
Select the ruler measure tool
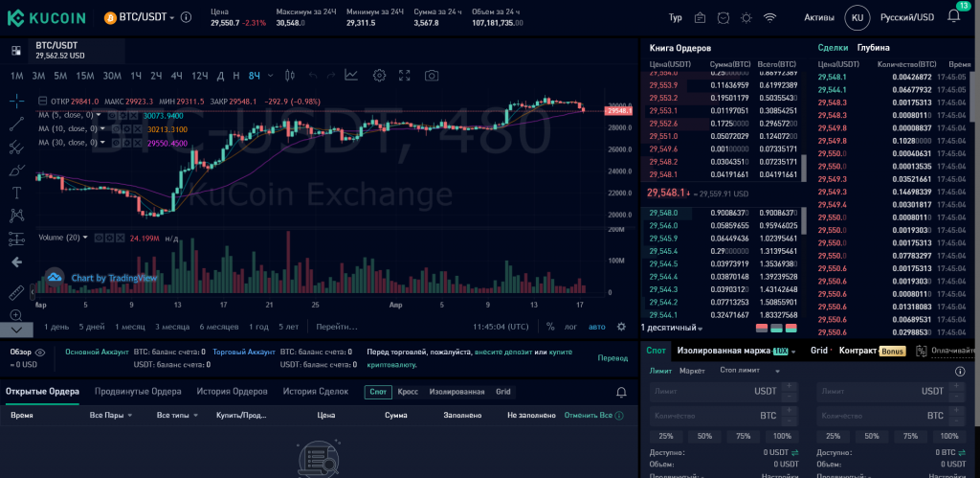(x=17, y=292)
